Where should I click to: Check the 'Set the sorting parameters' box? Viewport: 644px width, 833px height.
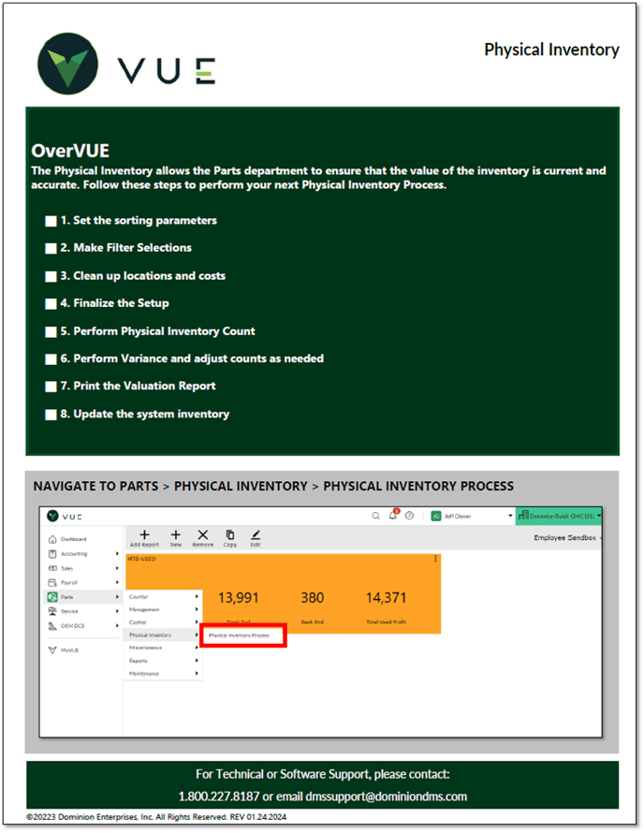click(x=51, y=221)
